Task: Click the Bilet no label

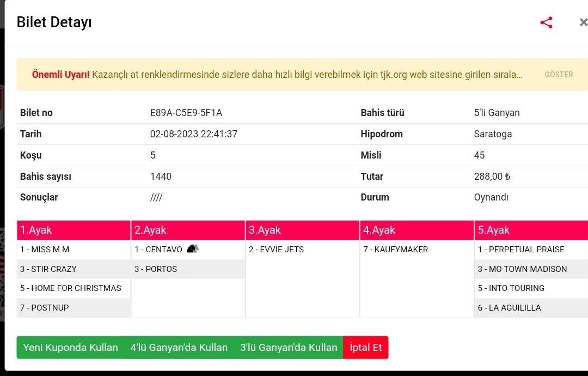Action: 36,113
